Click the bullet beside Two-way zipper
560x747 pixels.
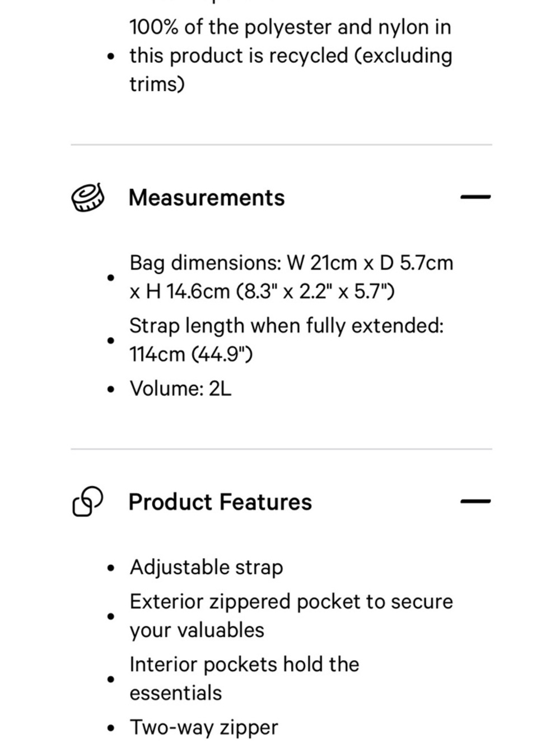pyautogui.click(x=111, y=729)
